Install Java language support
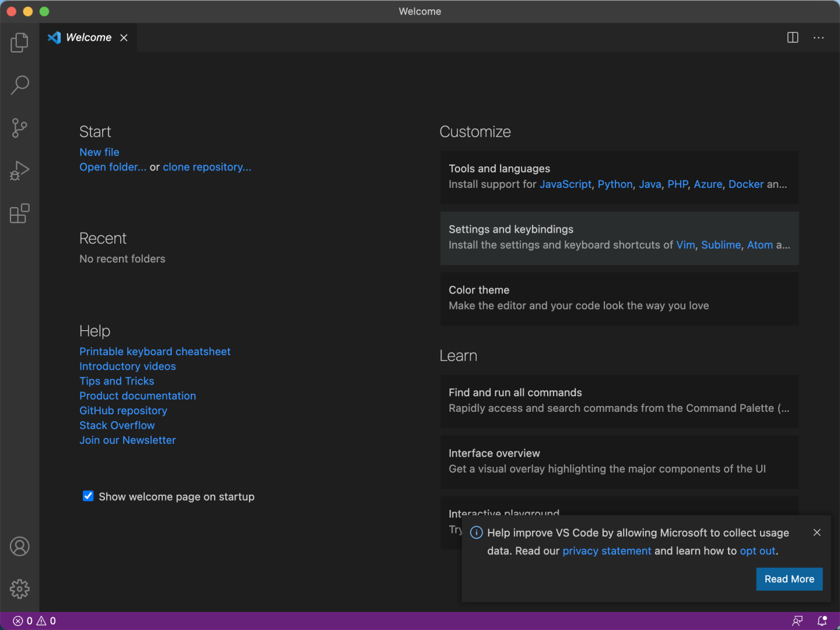 click(650, 184)
